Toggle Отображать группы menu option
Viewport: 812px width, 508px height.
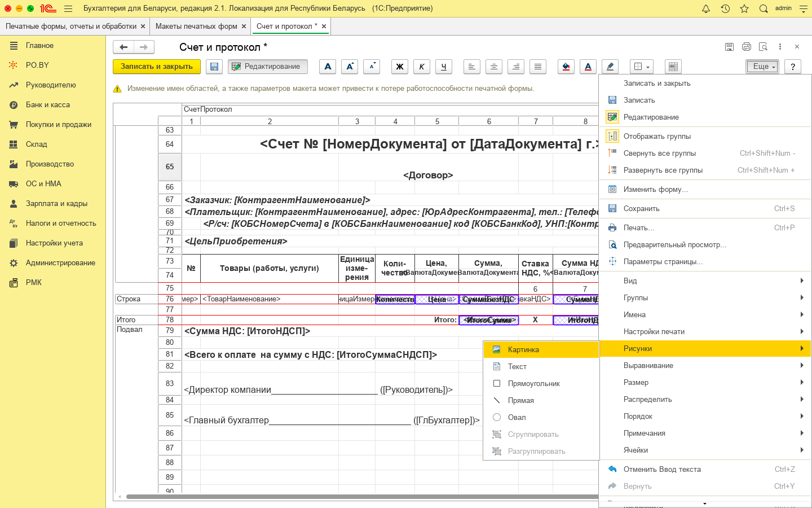705,136
